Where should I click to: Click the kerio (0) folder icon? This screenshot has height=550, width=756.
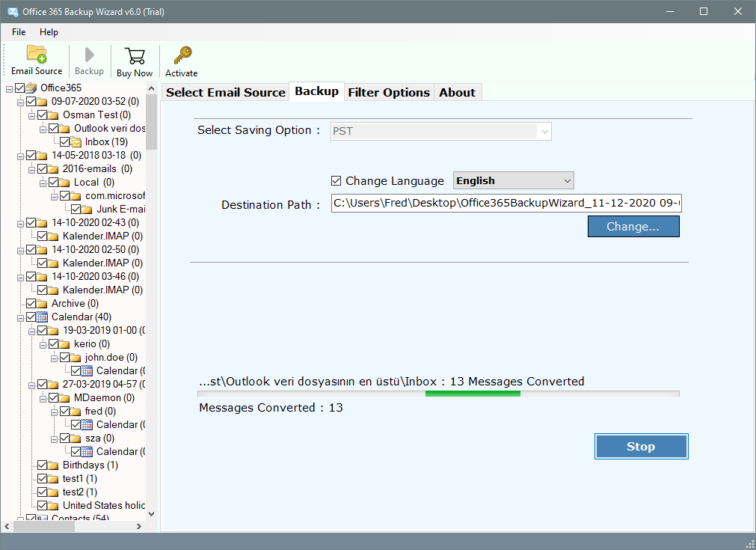click(x=64, y=344)
